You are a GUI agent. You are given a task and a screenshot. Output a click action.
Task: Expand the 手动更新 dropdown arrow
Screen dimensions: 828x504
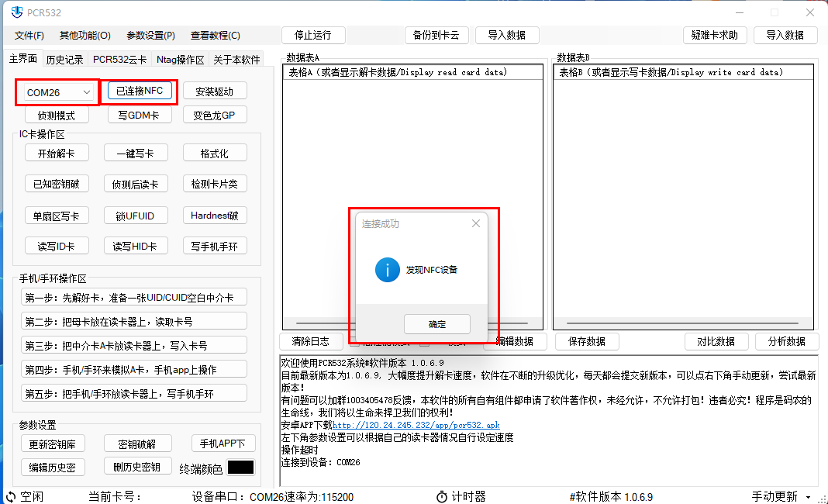[x=809, y=497]
